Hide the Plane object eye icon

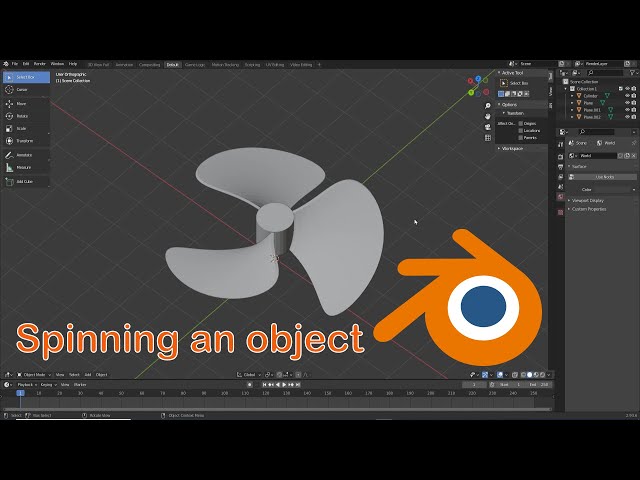[x=628, y=103]
